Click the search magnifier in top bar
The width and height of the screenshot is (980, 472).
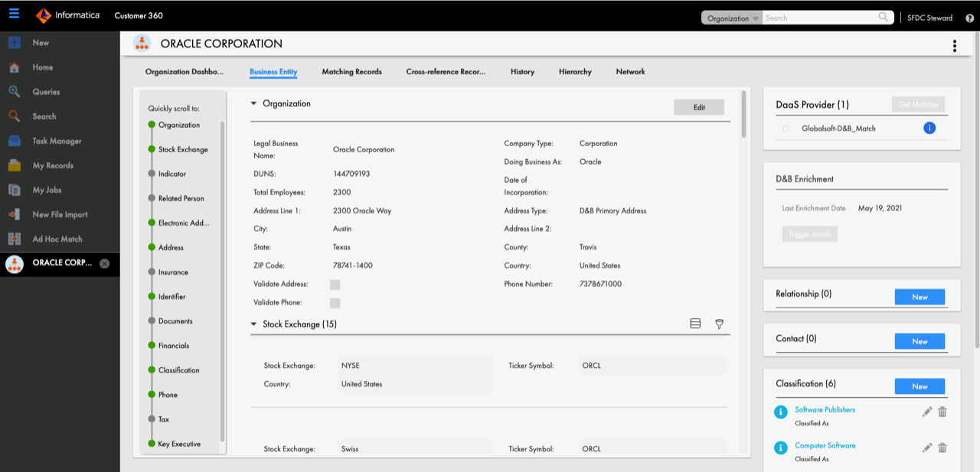(x=884, y=17)
